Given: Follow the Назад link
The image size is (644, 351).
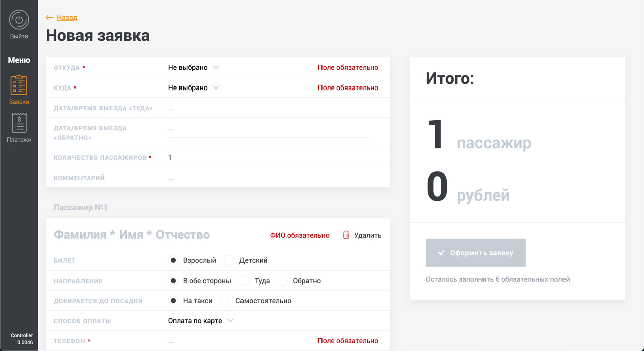Looking at the screenshot, I should coord(67,17).
